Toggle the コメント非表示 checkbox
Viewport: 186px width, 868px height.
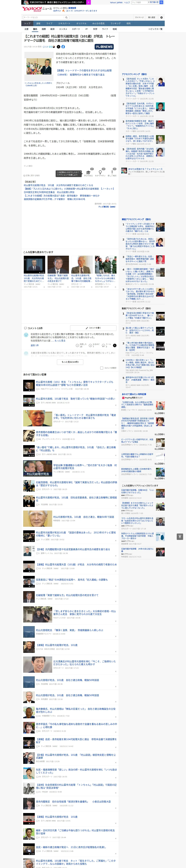[102, 368]
